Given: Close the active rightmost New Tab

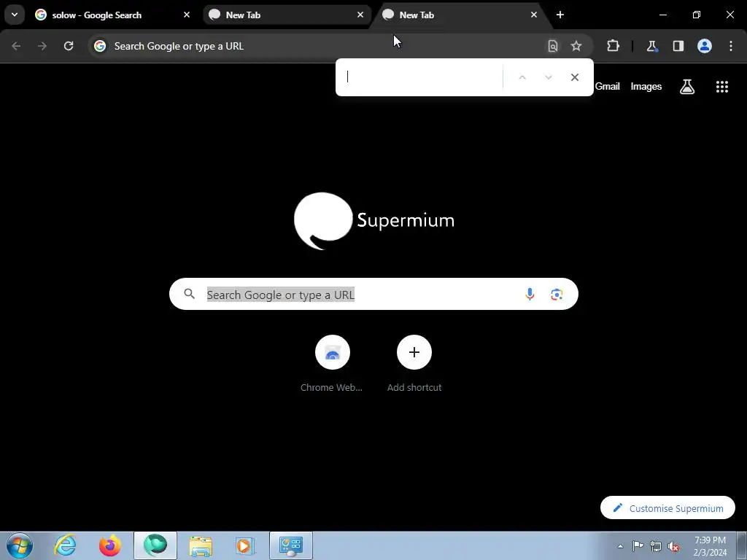Looking at the screenshot, I should 533,15.
